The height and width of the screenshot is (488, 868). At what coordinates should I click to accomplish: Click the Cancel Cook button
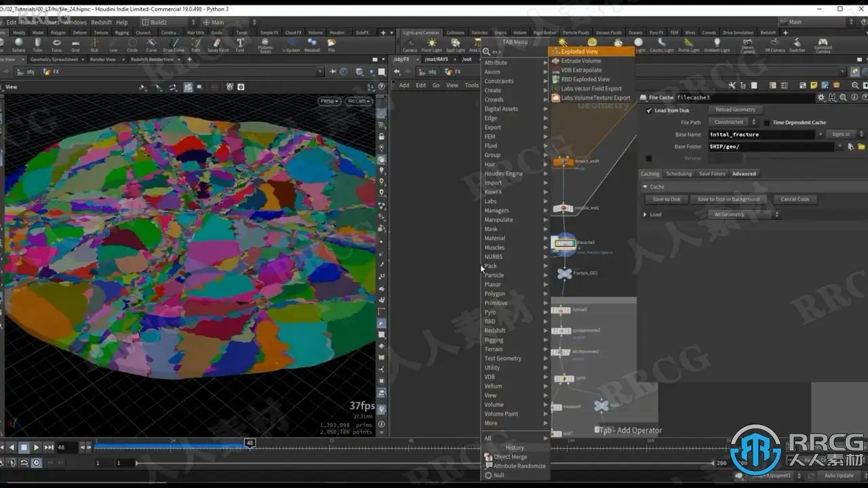[x=795, y=199]
